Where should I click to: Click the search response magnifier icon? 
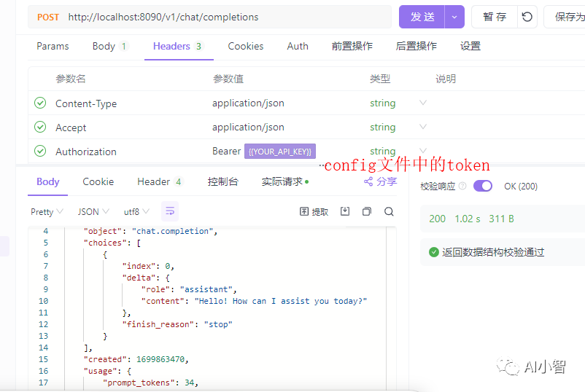(x=389, y=211)
